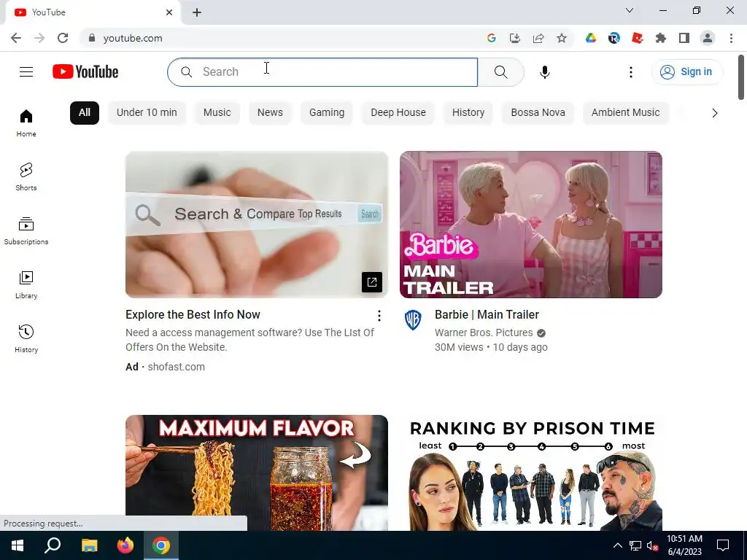This screenshot has height=560, width=747.
Task: Open Windows taskbar search
Action: coord(53,545)
